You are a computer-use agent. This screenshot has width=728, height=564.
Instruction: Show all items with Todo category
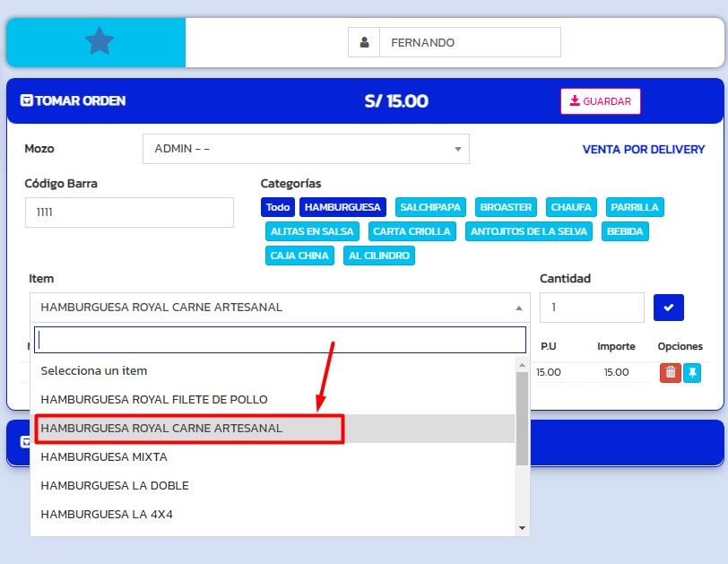[278, 207]
